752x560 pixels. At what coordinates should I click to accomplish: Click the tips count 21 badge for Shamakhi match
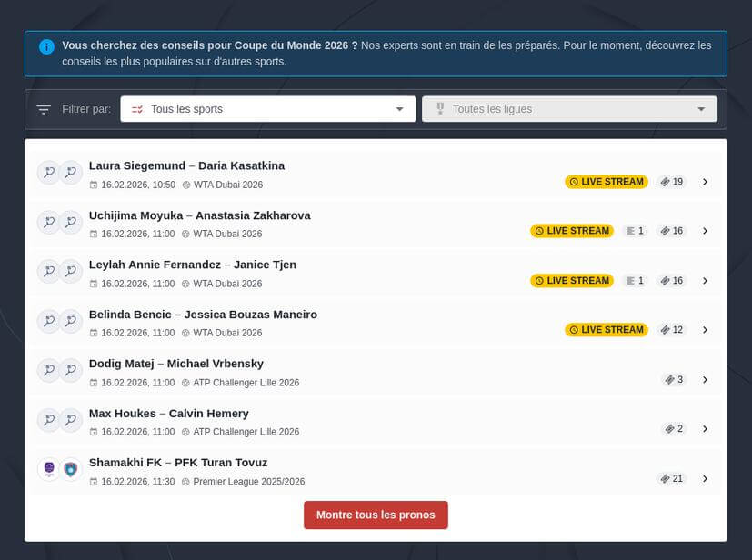tap(672, 479)
